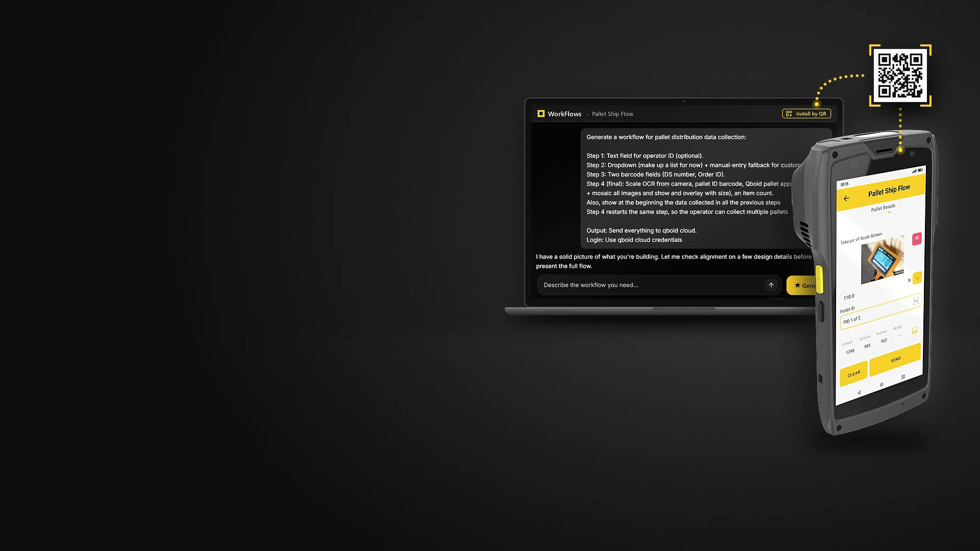Click the 'Output: Send everything to qboid cloud.' line
Screen dimensions: 980x551
[x=641, y=231]
